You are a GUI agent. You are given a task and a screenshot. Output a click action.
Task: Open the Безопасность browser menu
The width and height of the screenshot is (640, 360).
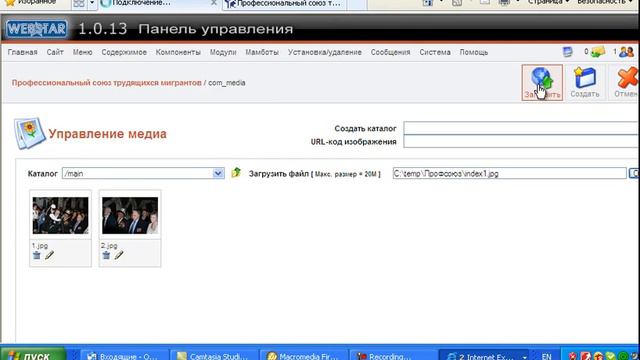[606, 2]
